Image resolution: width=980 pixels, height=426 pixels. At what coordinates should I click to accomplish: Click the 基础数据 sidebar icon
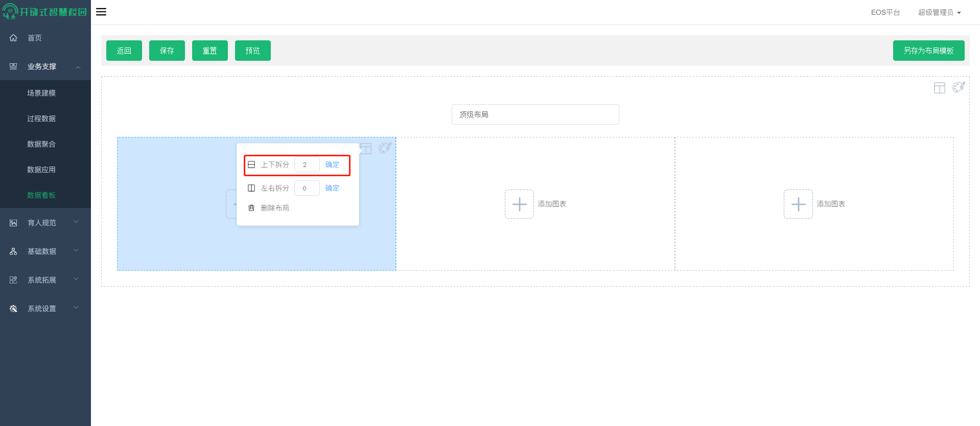pos(13,251)
